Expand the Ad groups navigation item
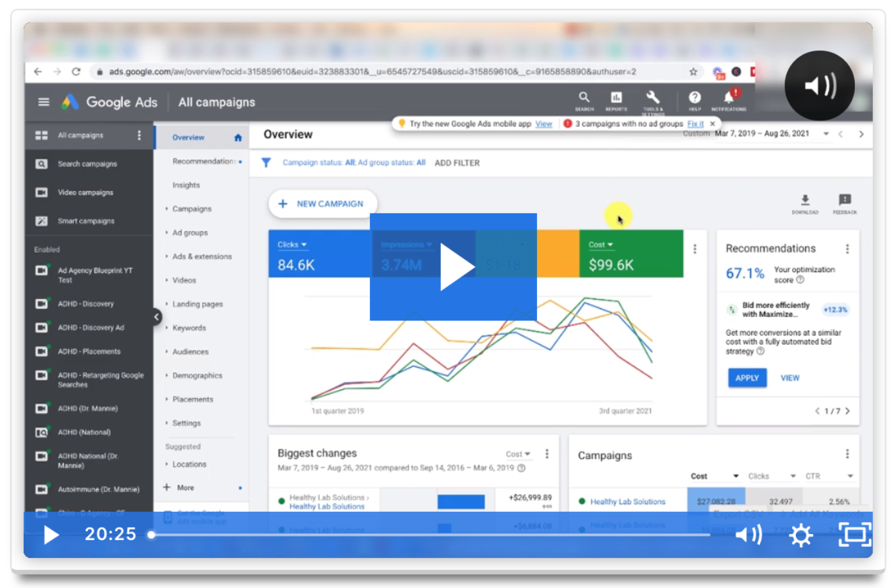The width and height of the screenshot is (896, 588). (x=190, y=233)
